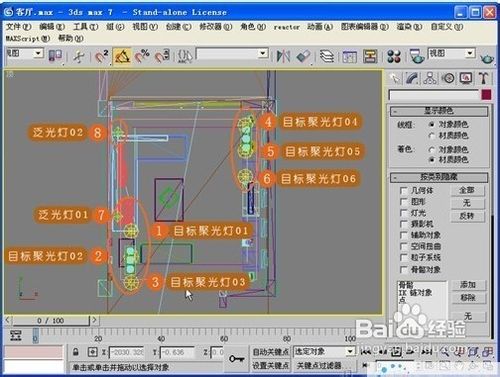Image resolution: width=500 pixels, height=377 pixels.
Task: Click the Align tool icon
Action: [x=304, y=56]
